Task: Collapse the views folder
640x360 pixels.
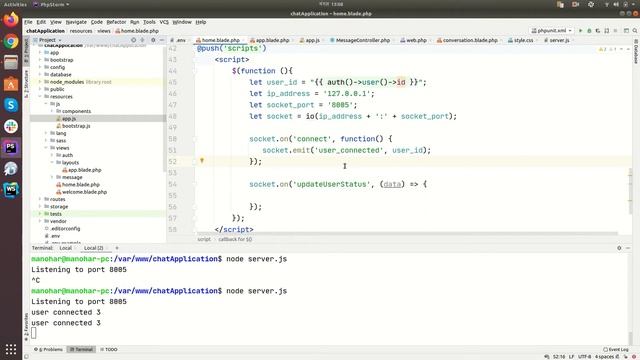Action: pos(46,148)
